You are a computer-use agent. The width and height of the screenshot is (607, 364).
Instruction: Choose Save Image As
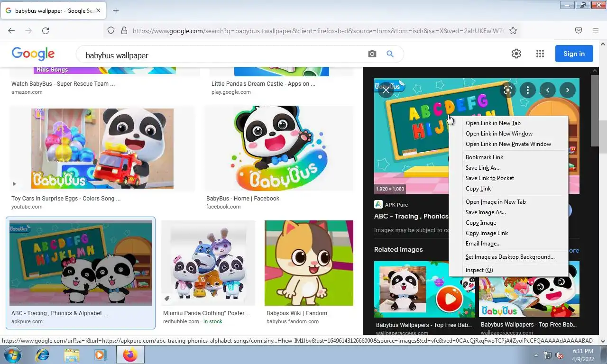pos(508,212)
